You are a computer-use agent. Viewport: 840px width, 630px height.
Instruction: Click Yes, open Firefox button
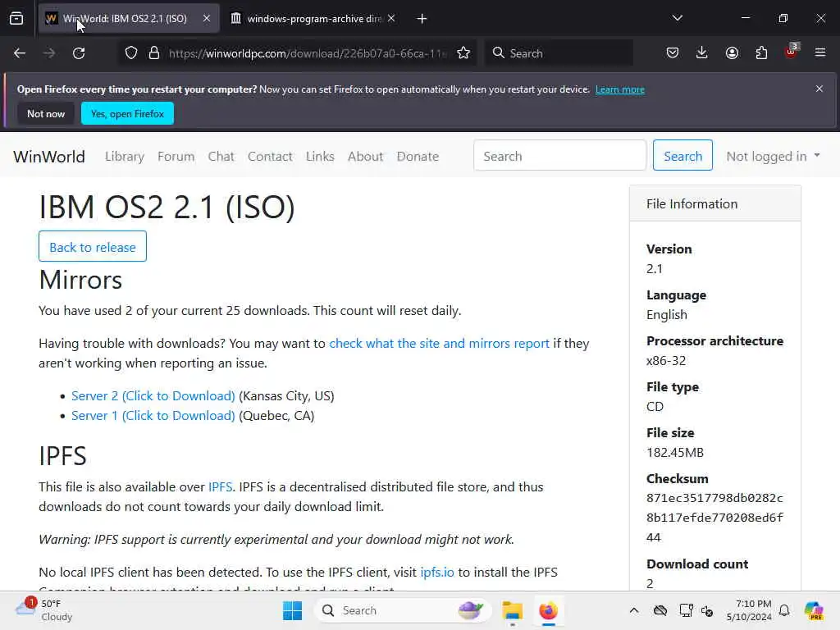point(127,113)
